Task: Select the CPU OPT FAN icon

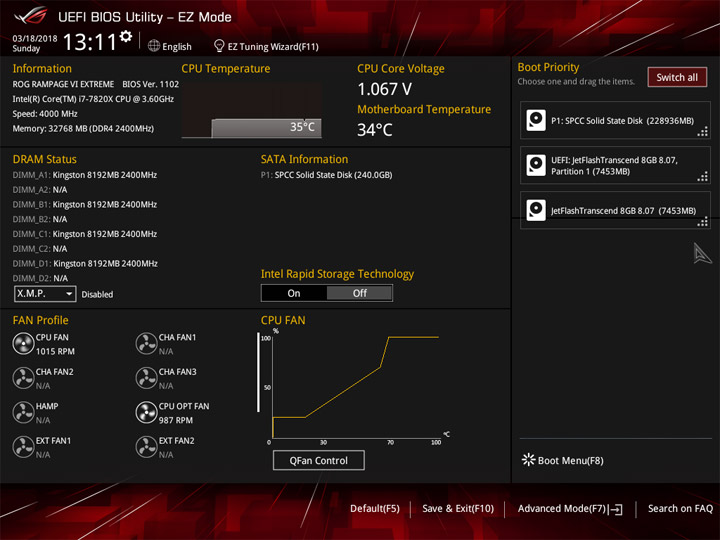Action: coord(146,413)
